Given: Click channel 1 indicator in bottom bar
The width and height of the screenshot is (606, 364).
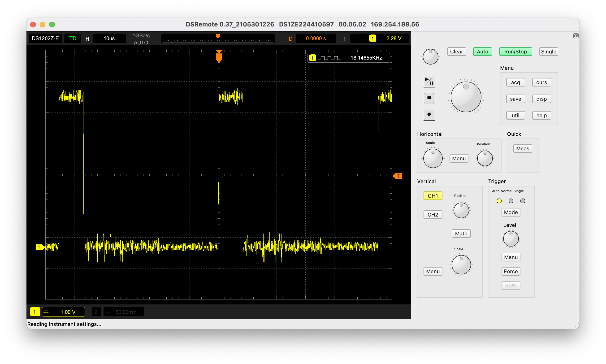Looking at the screenshot, I should pos(35,312).
